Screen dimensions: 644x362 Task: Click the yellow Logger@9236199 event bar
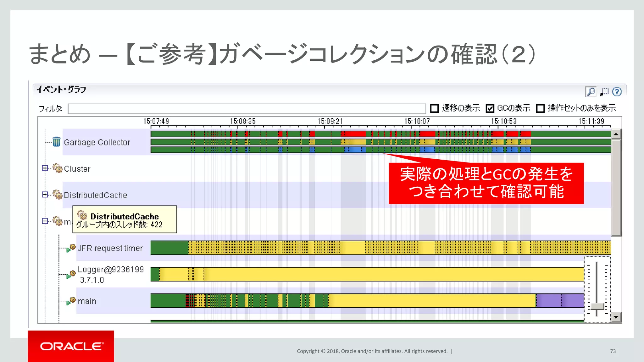372,274
